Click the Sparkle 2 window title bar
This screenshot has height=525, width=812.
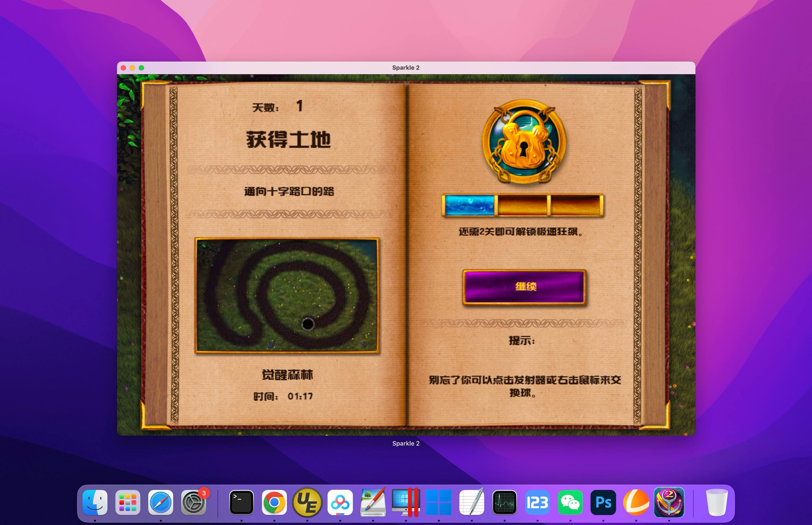point(406,67)
